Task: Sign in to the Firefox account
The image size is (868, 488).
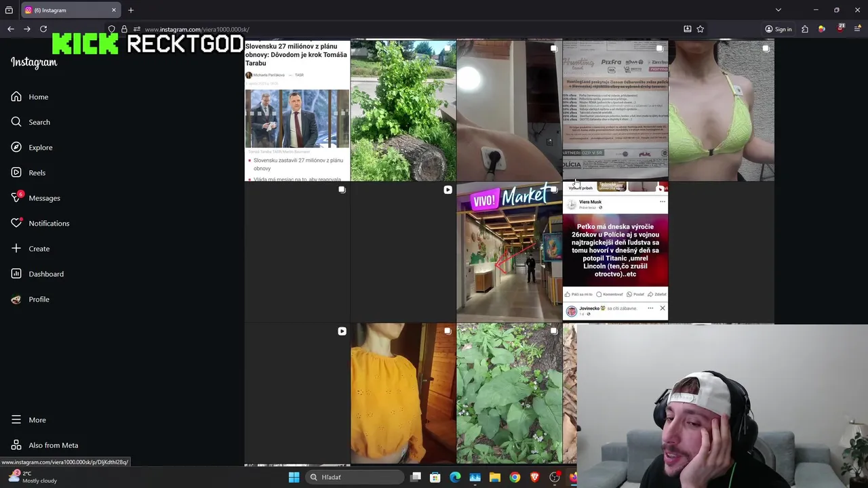Action: tap(778, 29)
